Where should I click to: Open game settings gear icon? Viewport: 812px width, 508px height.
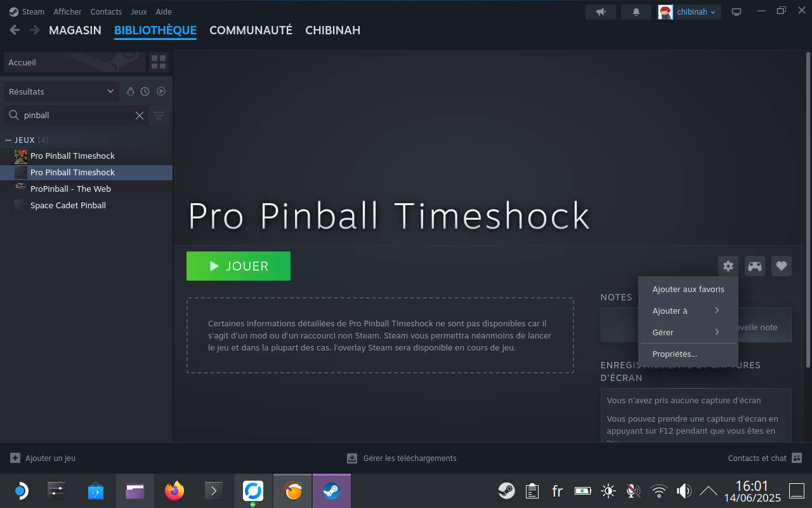point(728,266)
